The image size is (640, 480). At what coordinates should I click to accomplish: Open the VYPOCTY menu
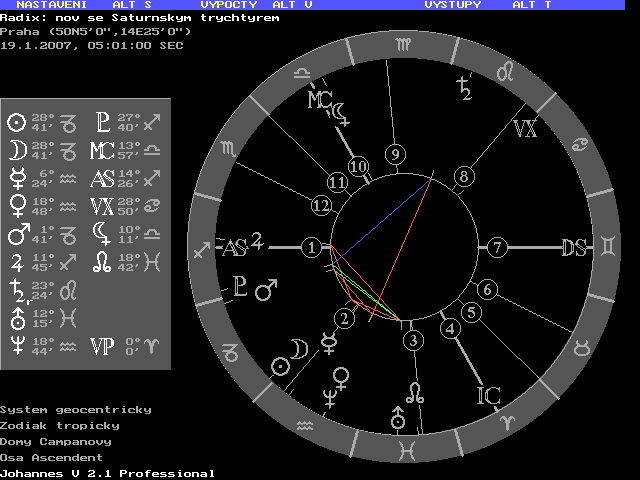(x=229, y=5)
